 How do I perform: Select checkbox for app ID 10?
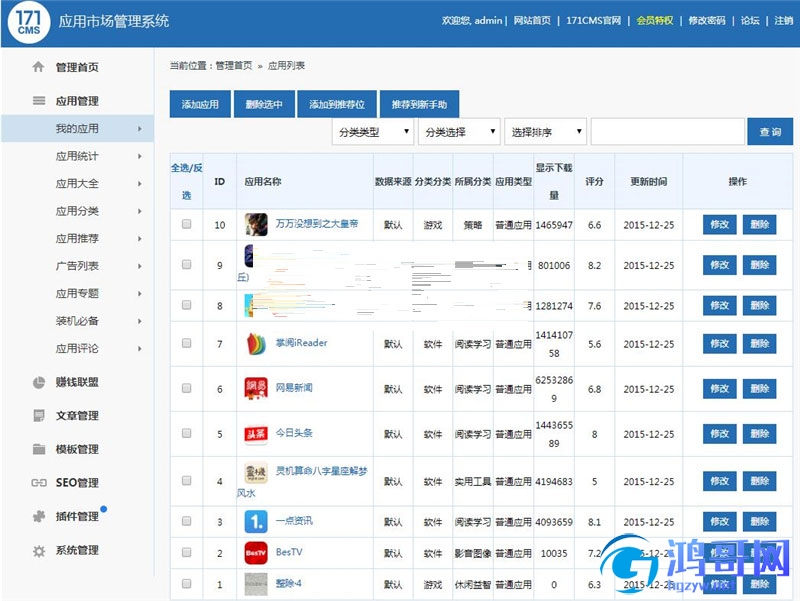(187, 224)
